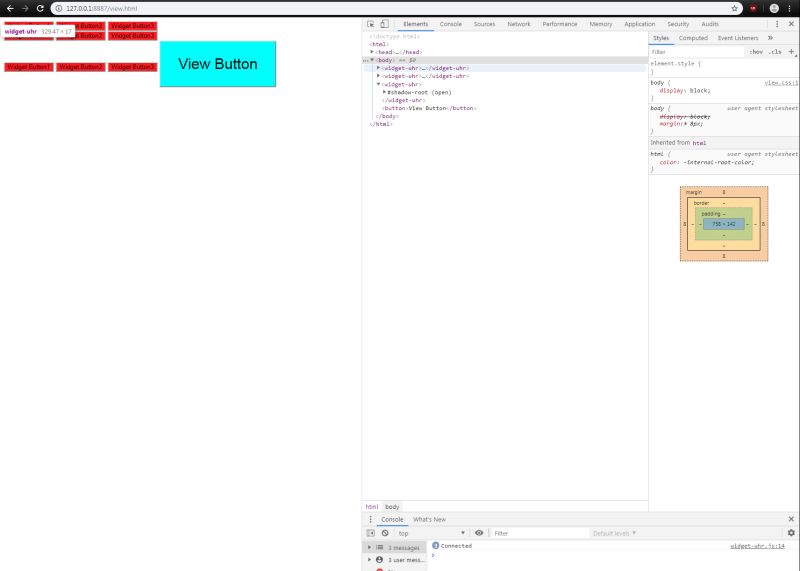800x571 pixels.
Task: Switch to the Elements tab
Action: (x=415, y=24)
